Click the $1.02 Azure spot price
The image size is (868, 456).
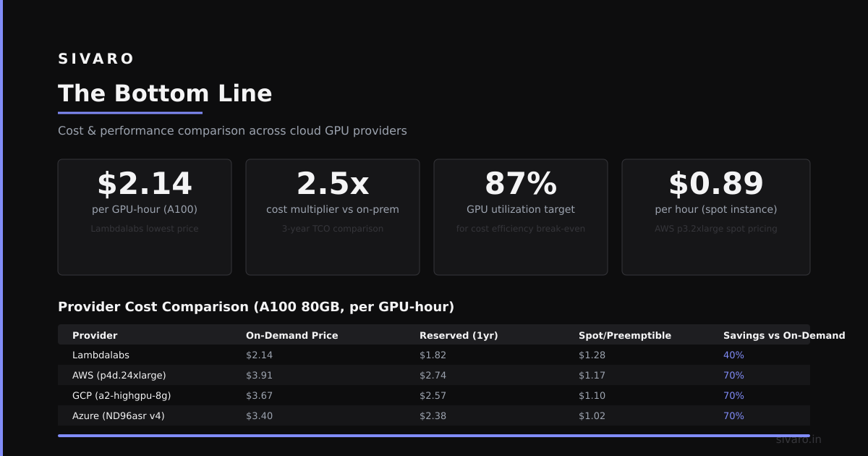click(x=592, y=416)
